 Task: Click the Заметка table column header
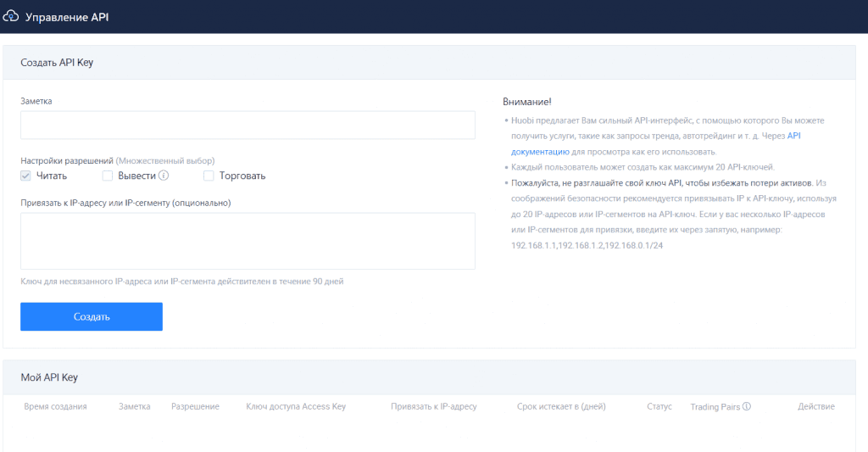pyautogui.click(x=135, y=406)
